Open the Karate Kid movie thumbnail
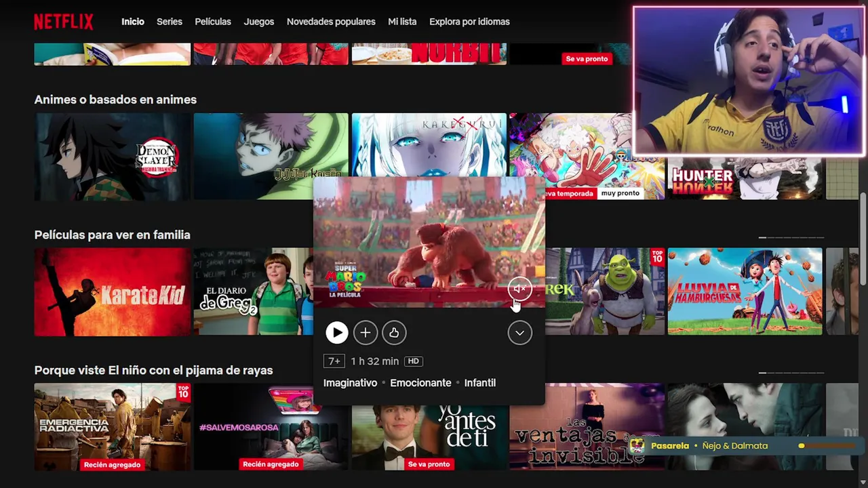The width and height of the screenshot is (868, 488). pyautogui.click(x=113, y=291)
